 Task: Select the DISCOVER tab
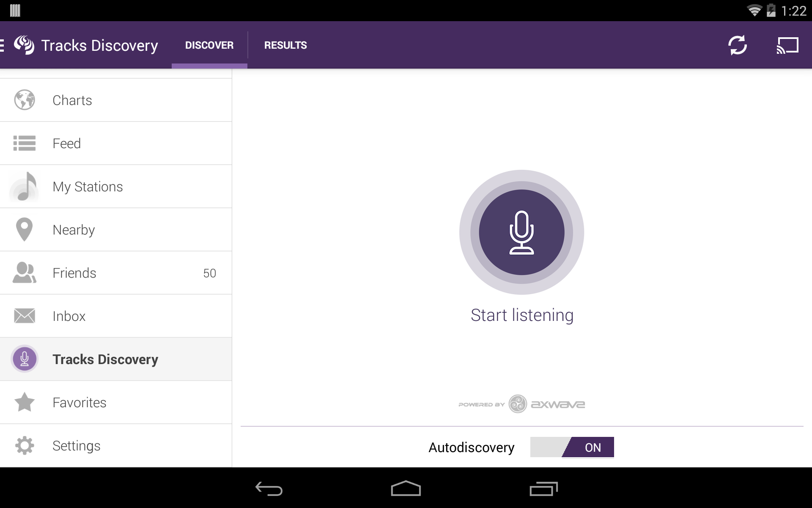tap(209, 45)
